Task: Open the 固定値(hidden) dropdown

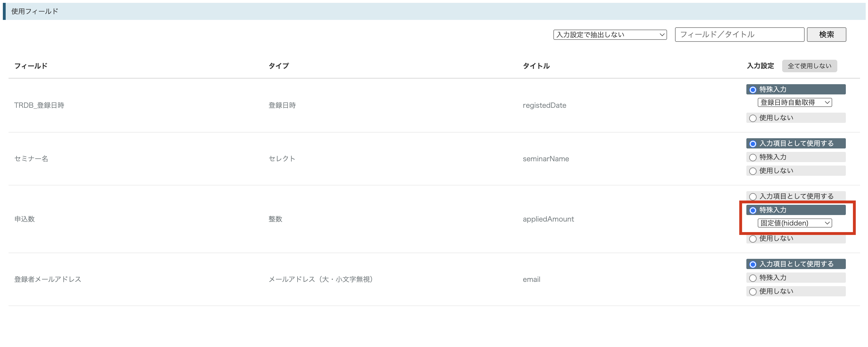Action: pyautogui.click(x=795, y=223)
